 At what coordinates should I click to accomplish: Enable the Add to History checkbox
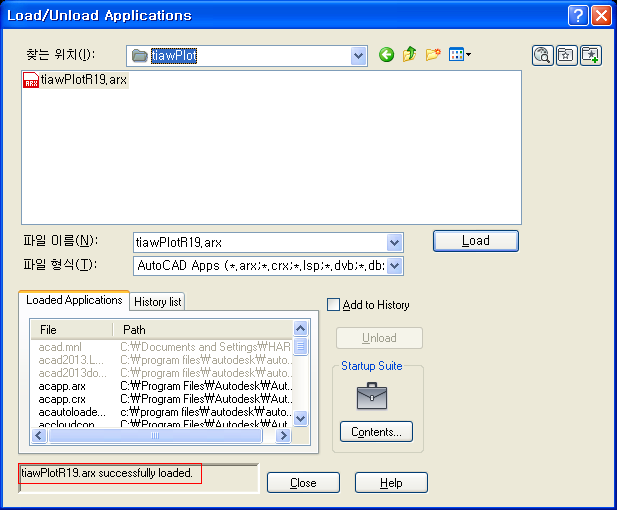click(x=333, y=305)
